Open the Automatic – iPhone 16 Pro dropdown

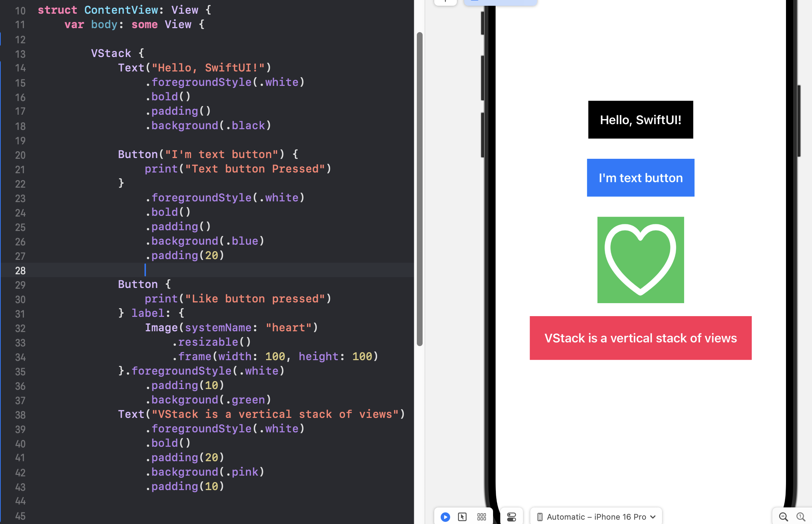596,517
